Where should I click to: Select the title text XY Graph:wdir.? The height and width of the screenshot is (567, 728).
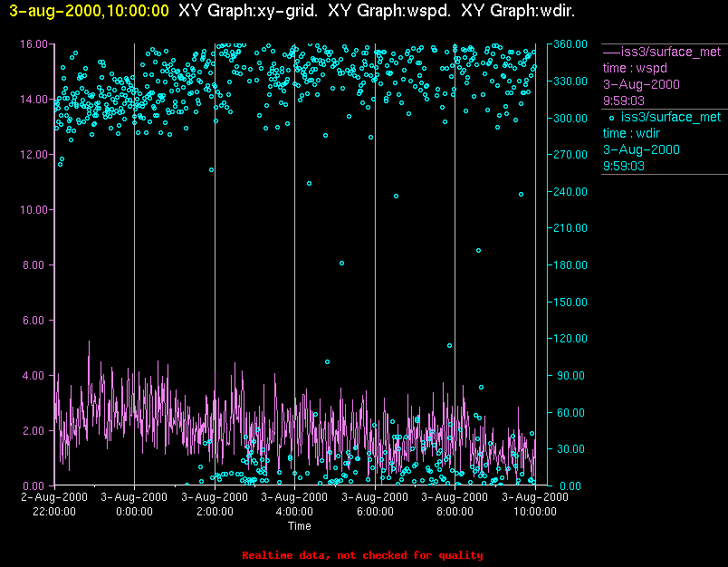[x=518, y=10]
